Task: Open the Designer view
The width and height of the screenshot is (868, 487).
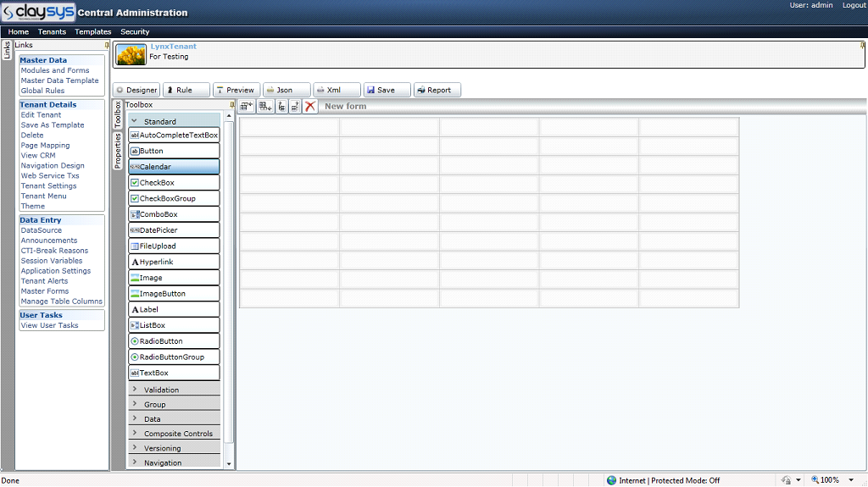Action: 136,90
